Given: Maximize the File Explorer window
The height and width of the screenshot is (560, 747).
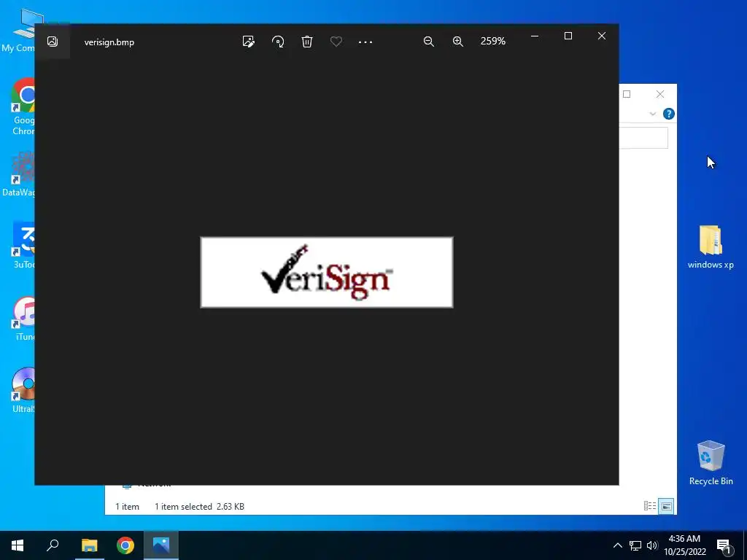Looking at the screenshot, I should pyautogui.click(x=627, y=94).
